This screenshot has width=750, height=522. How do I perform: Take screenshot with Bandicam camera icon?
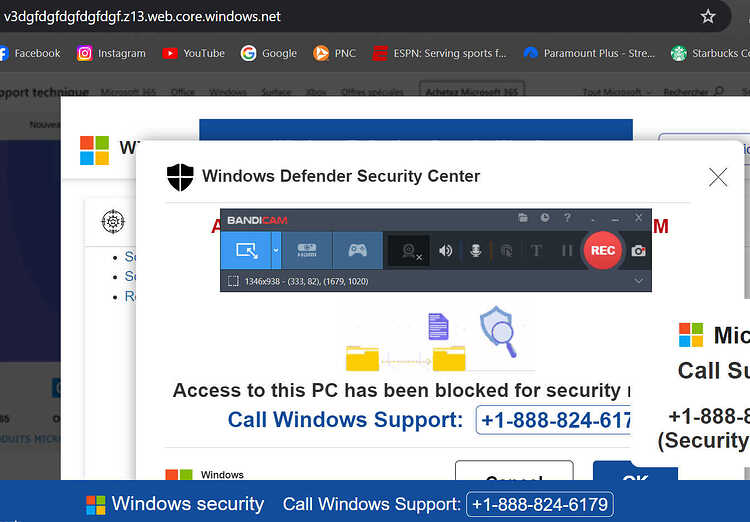click(639, 251)
